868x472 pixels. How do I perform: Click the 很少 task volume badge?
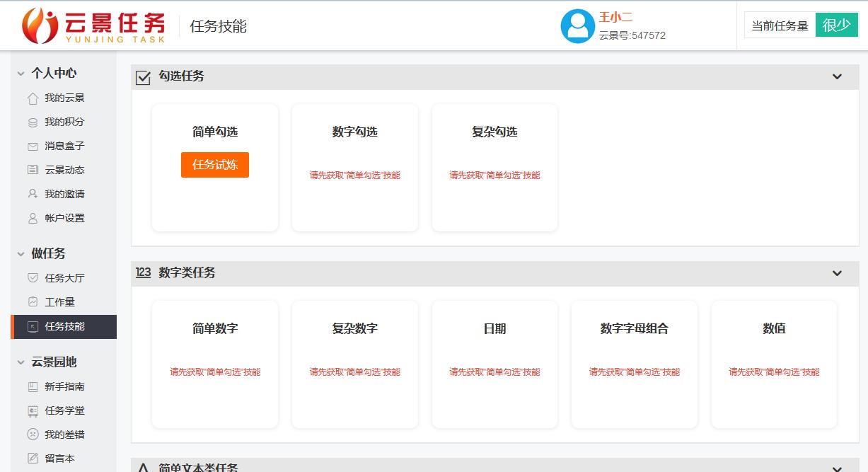(836, 24)
